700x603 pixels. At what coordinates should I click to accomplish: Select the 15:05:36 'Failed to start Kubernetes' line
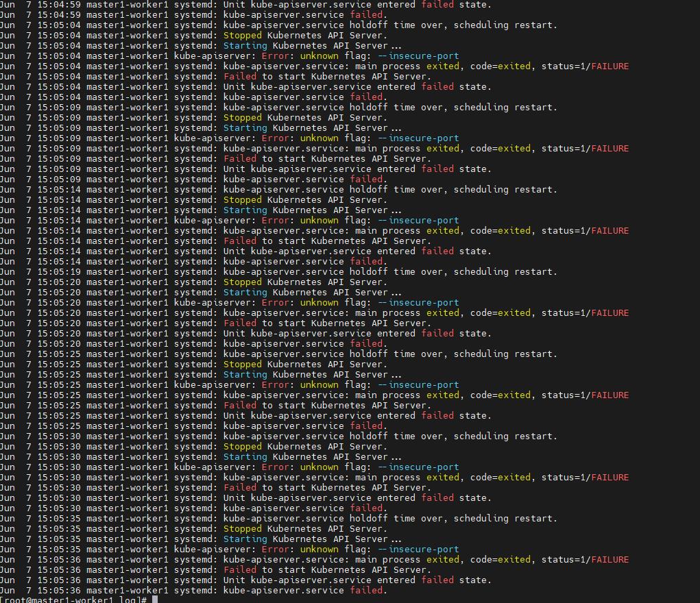pyautogui.click(x=216, y=569)
